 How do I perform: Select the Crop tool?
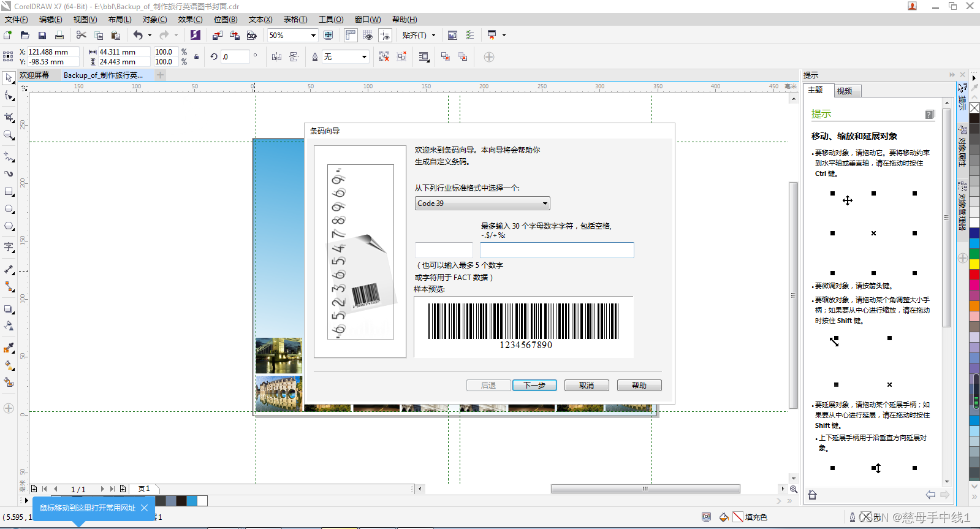point(9,116)
